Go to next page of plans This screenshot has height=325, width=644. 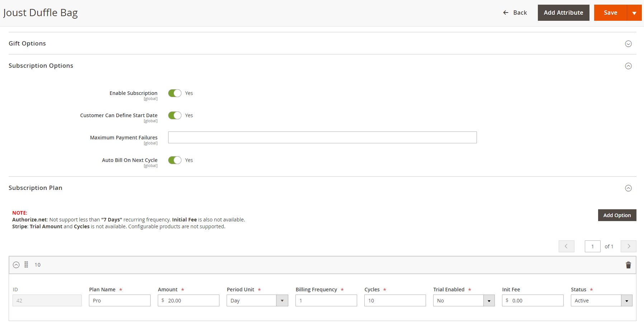(x=628, y=247)
